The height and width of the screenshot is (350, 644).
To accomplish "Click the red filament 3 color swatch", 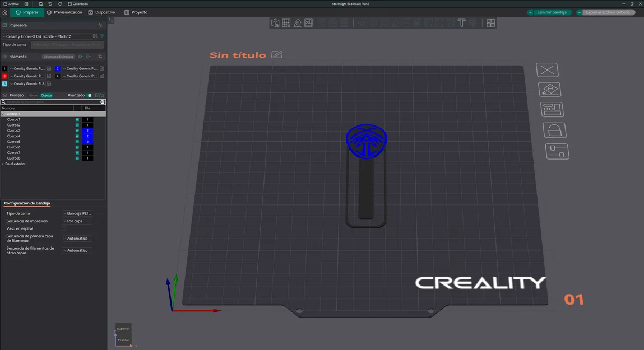I will coord(4,76).
